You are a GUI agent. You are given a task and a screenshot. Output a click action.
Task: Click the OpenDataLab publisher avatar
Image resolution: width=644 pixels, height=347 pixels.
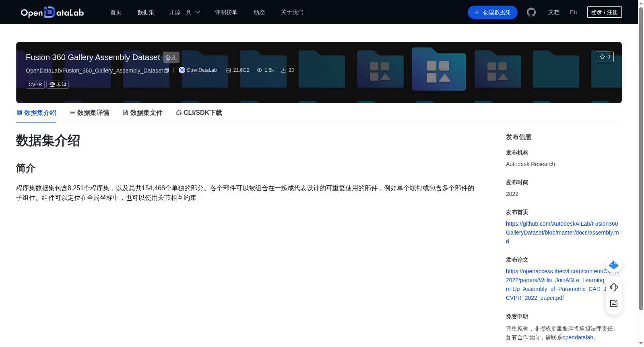click(182, 70)
